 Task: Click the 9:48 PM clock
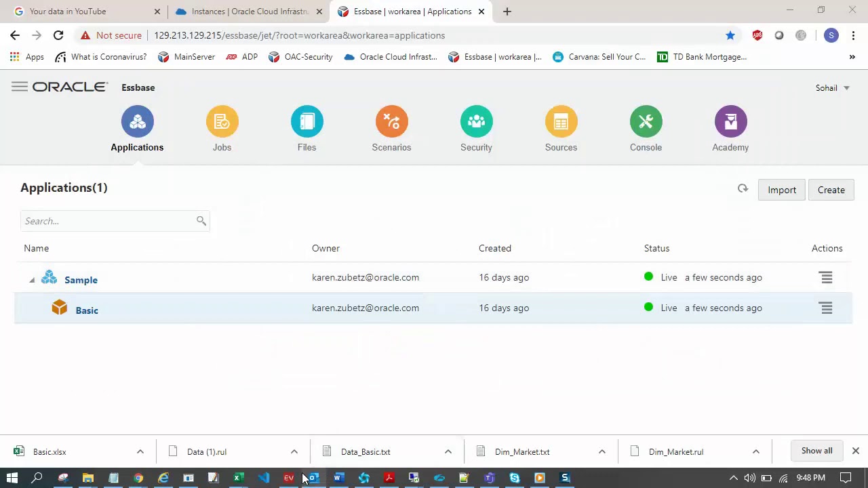pyautogui.click(x=811, y=478)
